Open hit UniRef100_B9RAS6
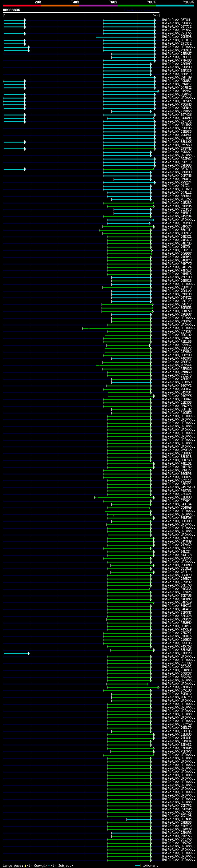The image size is (197, 868). (x=177, y=23)
